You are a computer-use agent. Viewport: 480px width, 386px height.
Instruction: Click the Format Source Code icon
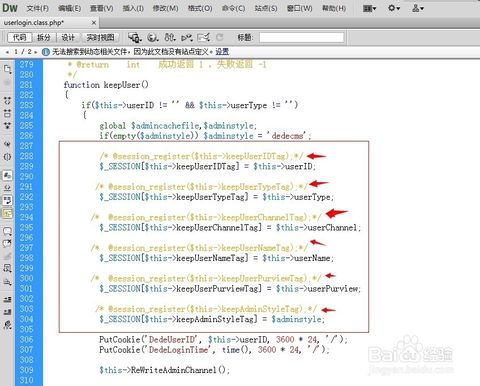coord(7,325)
